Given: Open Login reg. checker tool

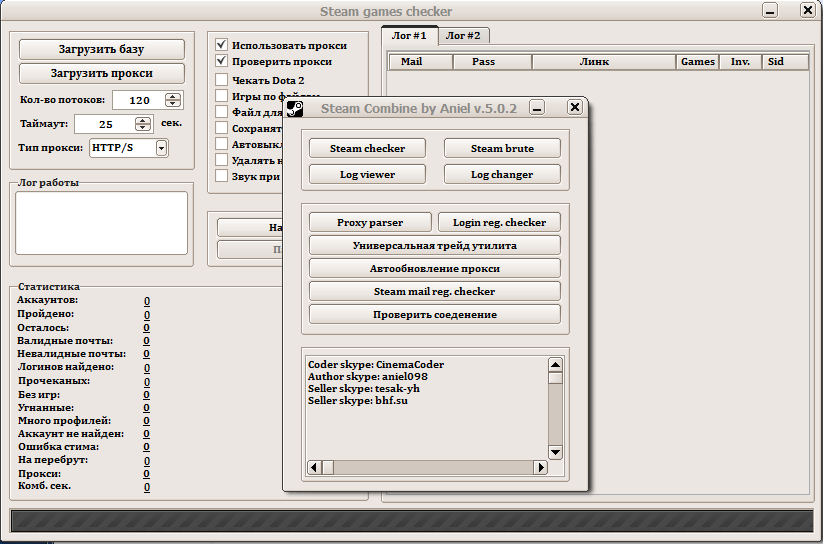Looking at the screenshot, I should click(x=499, y=222).
